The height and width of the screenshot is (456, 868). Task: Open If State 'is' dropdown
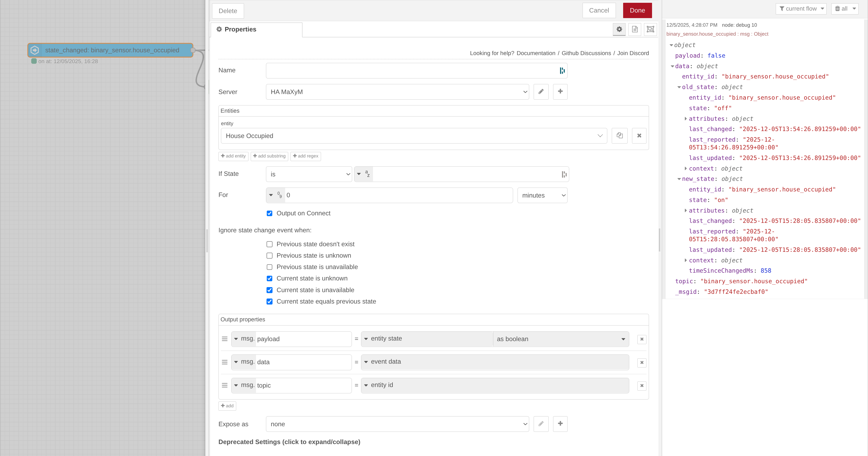click(x=309, y=174)
